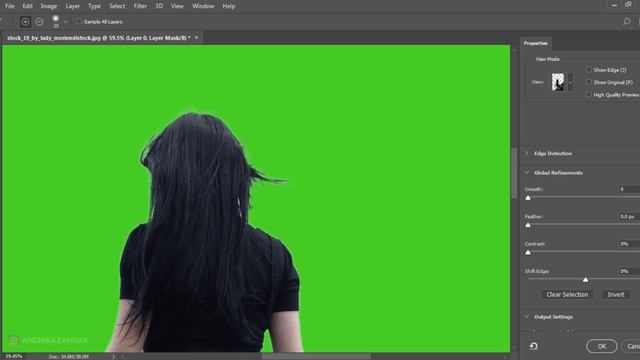This screenshot has height=360, width=640.
Task: Click the zoom percentage field in status bar
Action: tap(14, 356)
